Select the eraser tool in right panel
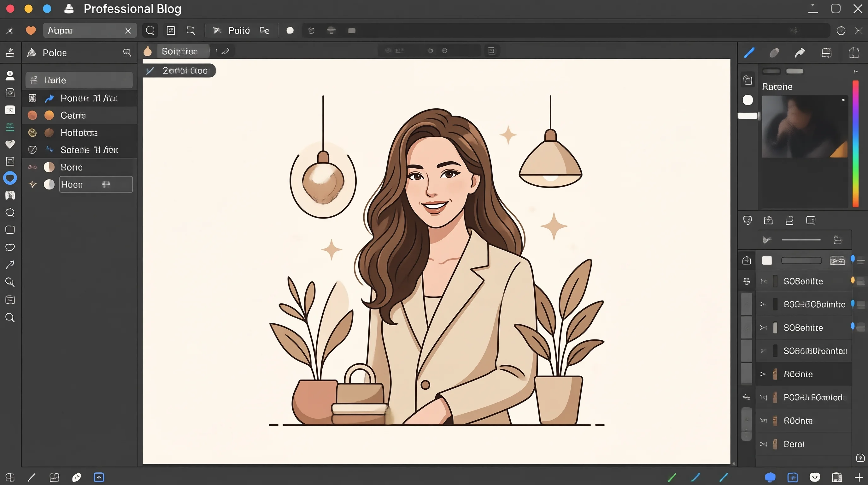Viewport: 868px width, 485px height. pos(774,53)
